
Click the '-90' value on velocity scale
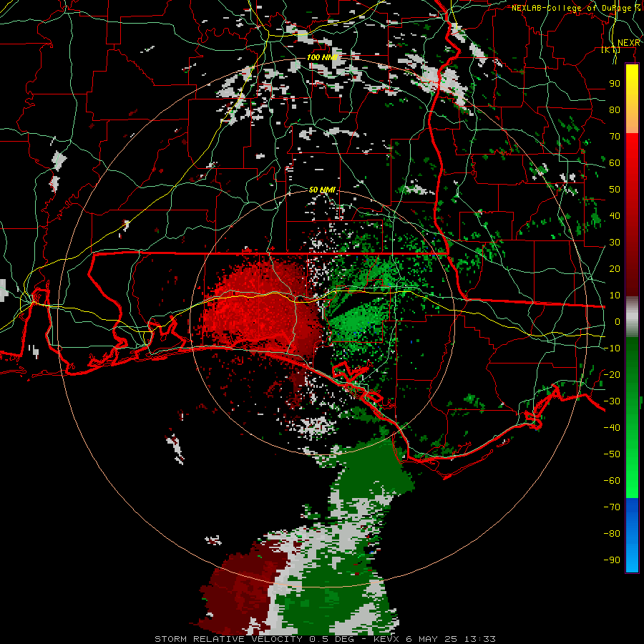(x=612, y=560)
